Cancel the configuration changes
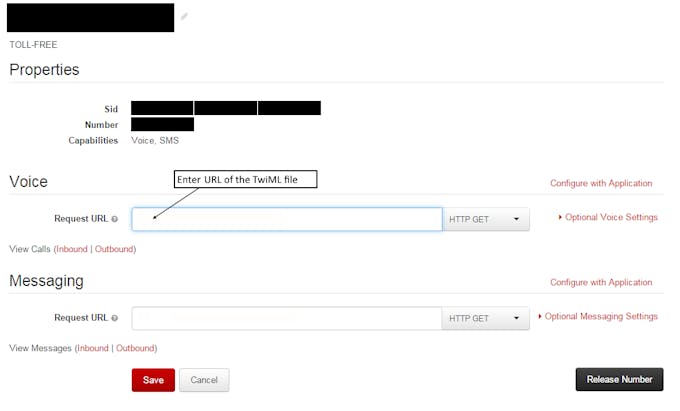The image size is (680, 411). coord(204,380)
